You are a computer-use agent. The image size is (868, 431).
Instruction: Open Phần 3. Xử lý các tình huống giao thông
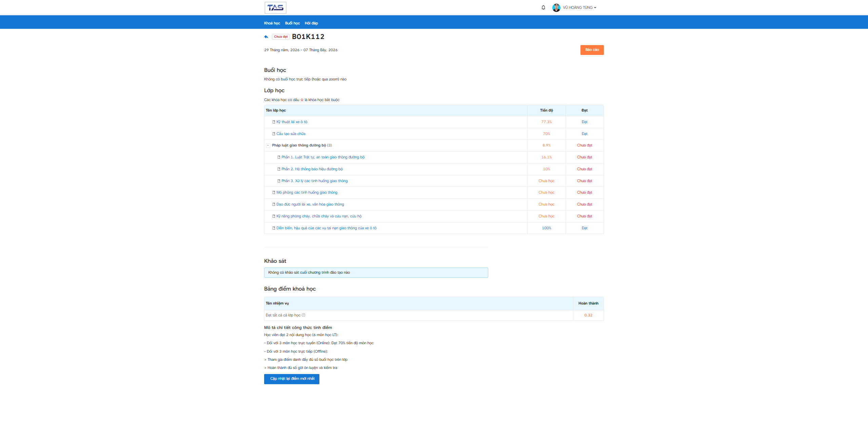[314, 181]
